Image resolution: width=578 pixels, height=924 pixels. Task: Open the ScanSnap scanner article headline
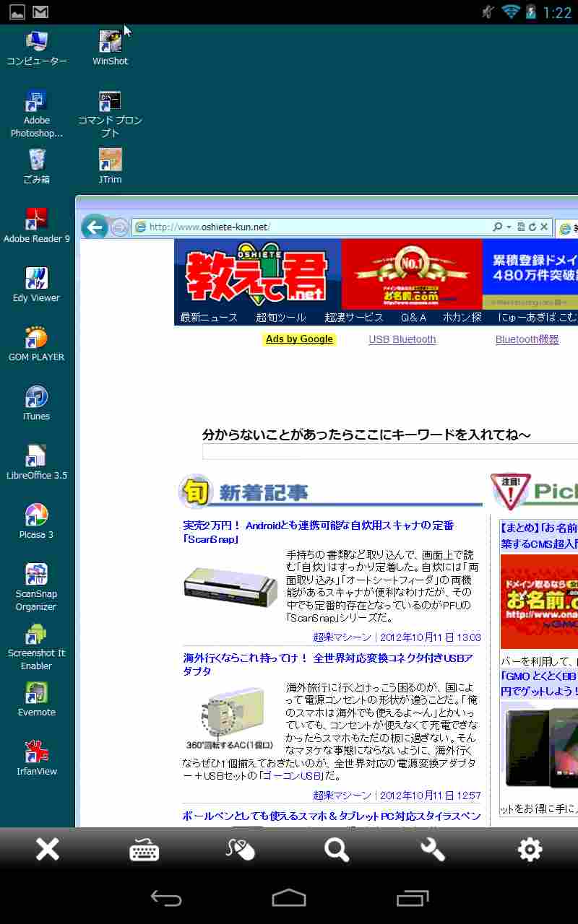click(x=319, y=532)
